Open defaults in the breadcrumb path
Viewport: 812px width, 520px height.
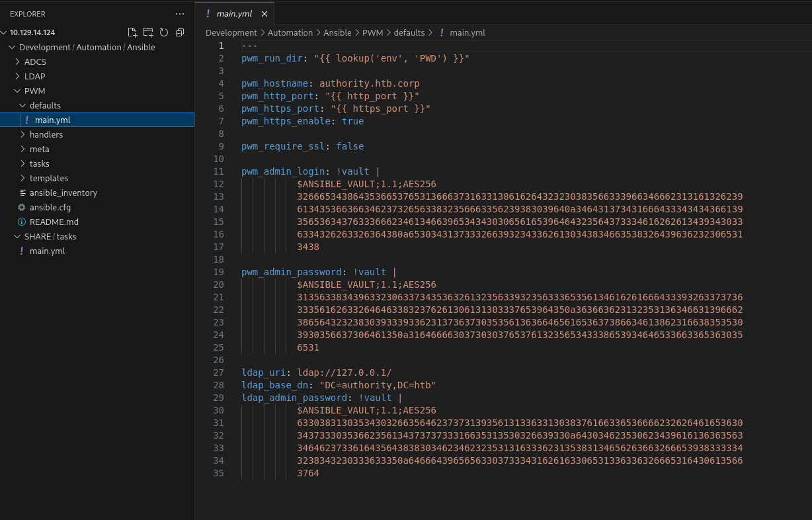click(409, 32)
